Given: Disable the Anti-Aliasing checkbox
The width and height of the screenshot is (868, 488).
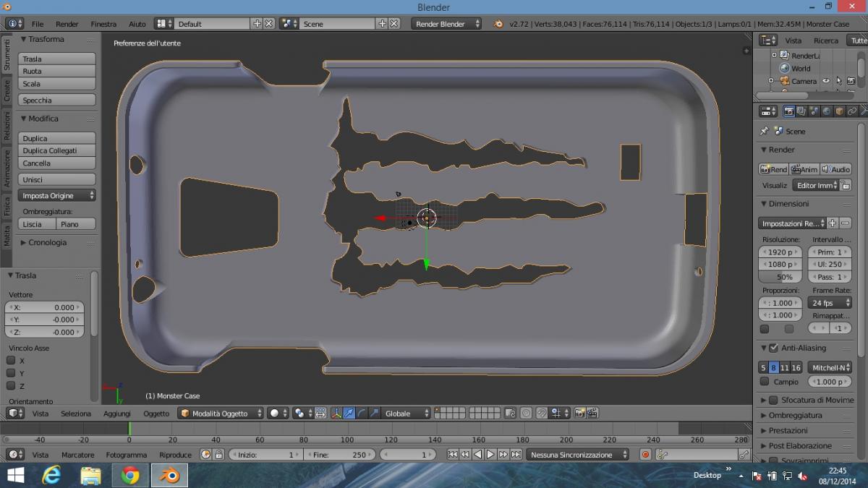Looking at the screenshot, I should (773, 348).
